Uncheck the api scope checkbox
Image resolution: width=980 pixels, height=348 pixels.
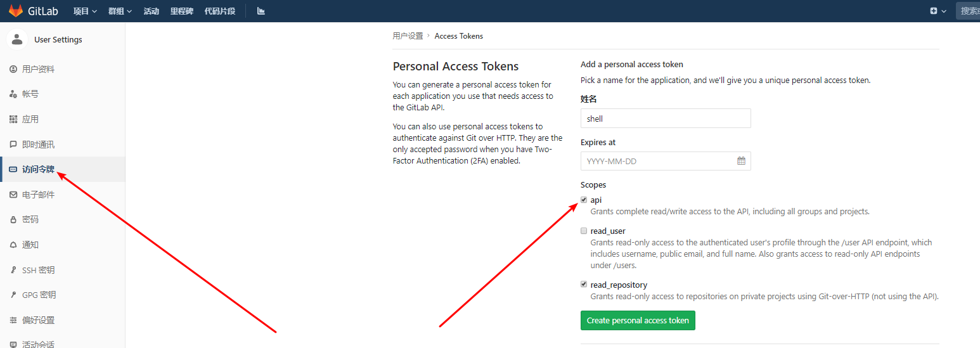tap(584, 200)
